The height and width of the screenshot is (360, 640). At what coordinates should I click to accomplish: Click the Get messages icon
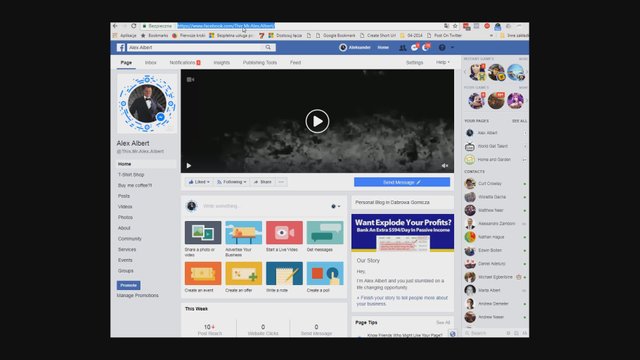pyautogui.click(x=325, y=233)
